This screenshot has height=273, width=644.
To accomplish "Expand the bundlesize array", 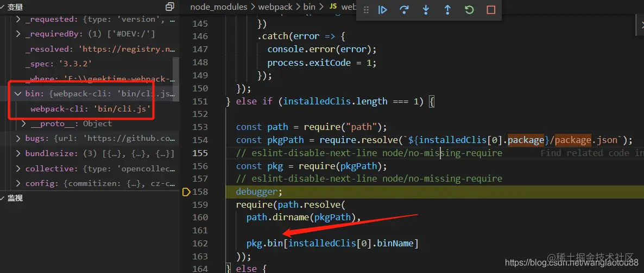I will click(18, 154).
